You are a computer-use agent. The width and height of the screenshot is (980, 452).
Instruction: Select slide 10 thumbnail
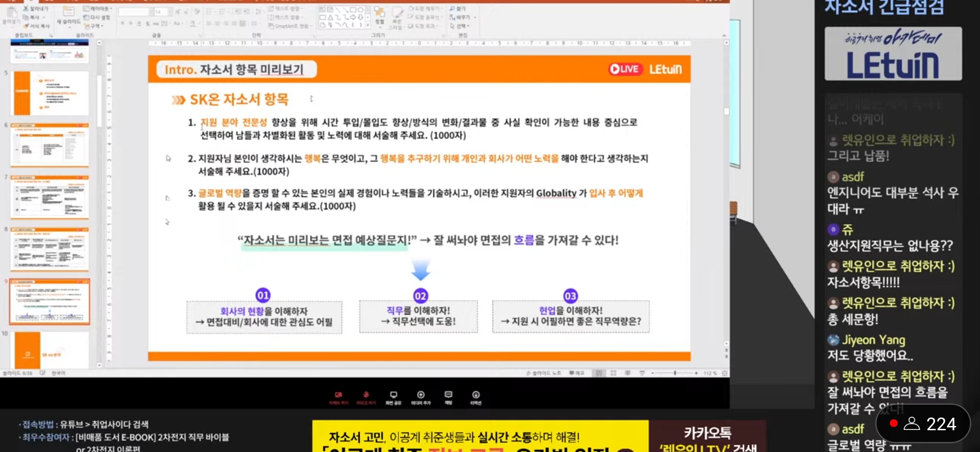(50, 349)
